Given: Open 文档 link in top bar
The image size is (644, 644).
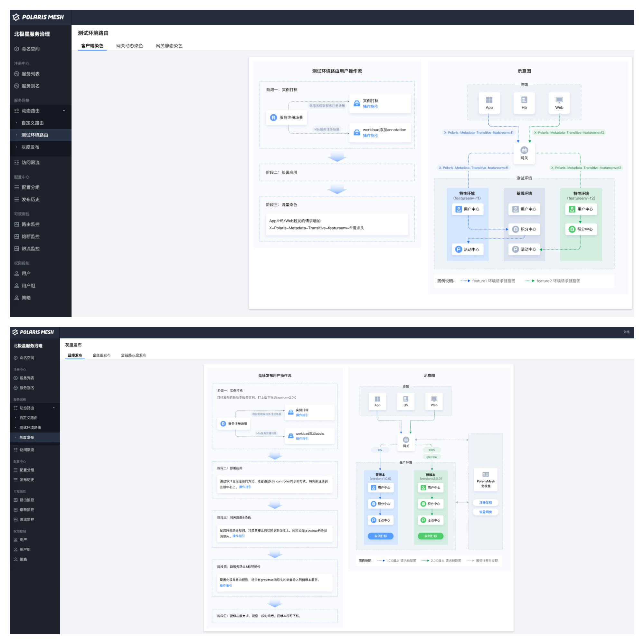Looking at the screenshot, I should click(x=626, y=332).
